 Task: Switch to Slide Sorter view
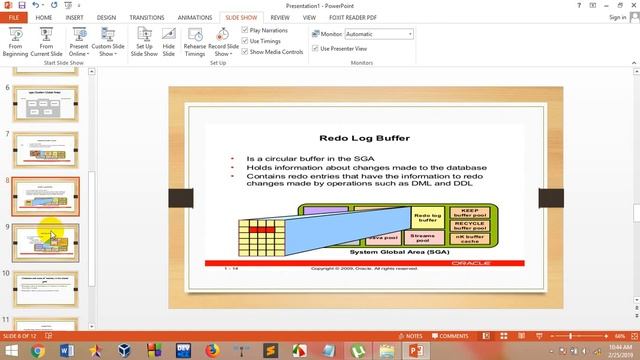pyautogui.click(x=504, y=336)
